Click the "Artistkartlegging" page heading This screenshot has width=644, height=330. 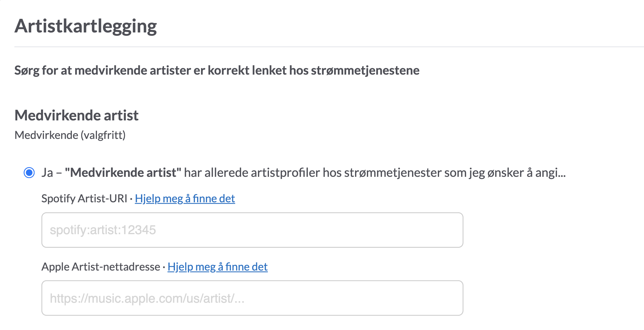(86, 26)
